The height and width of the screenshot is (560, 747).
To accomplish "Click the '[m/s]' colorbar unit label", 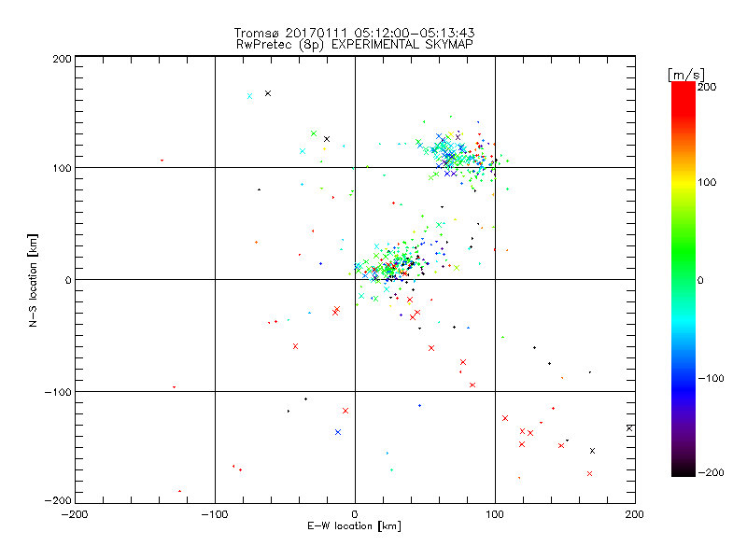I will 686,75.
